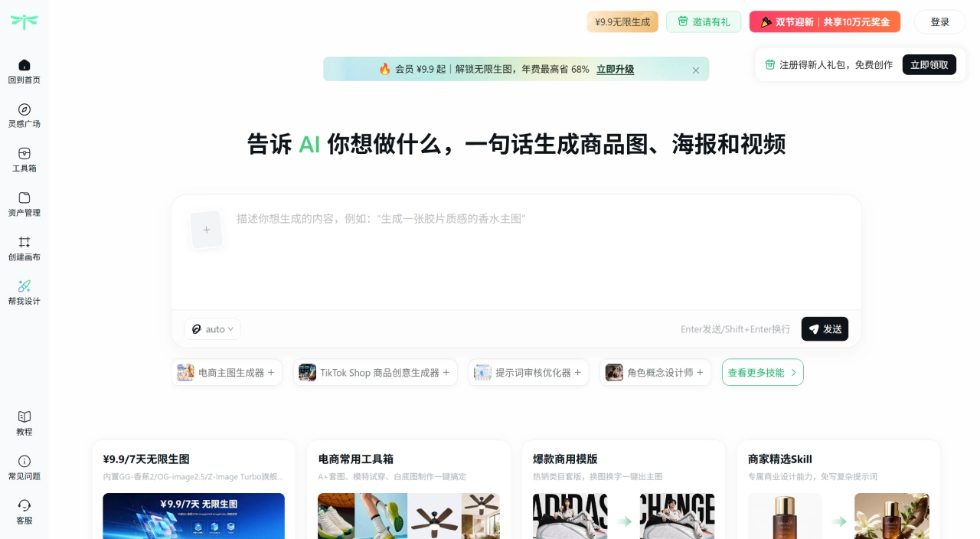Open 邀请有礼 invite button
The image size is (980, 539).
tap(704, 21)
